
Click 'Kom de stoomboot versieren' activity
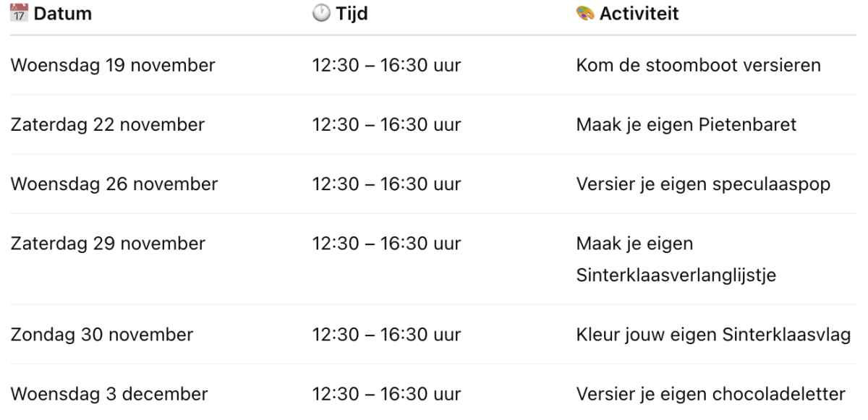click(698, 65)
